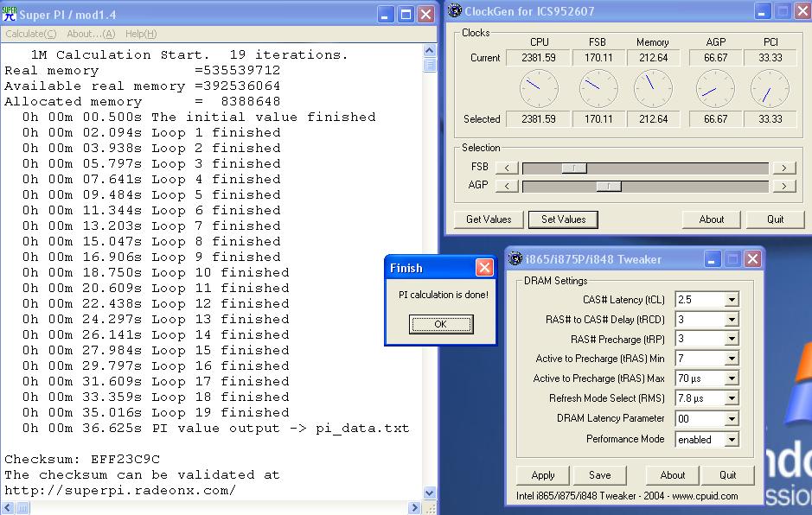Close the Finish dialog
This screenshot has width=812, height=515.
pos(484,268)
